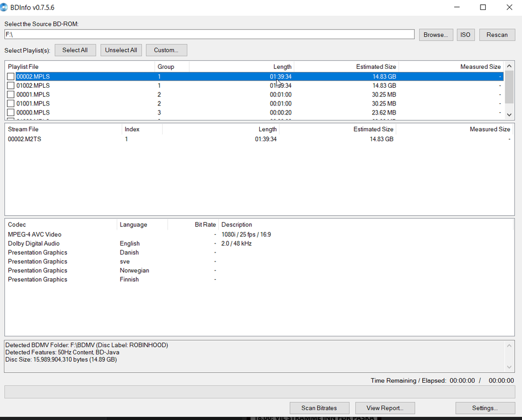Maximize the BDInfo window

pos(483,7)
